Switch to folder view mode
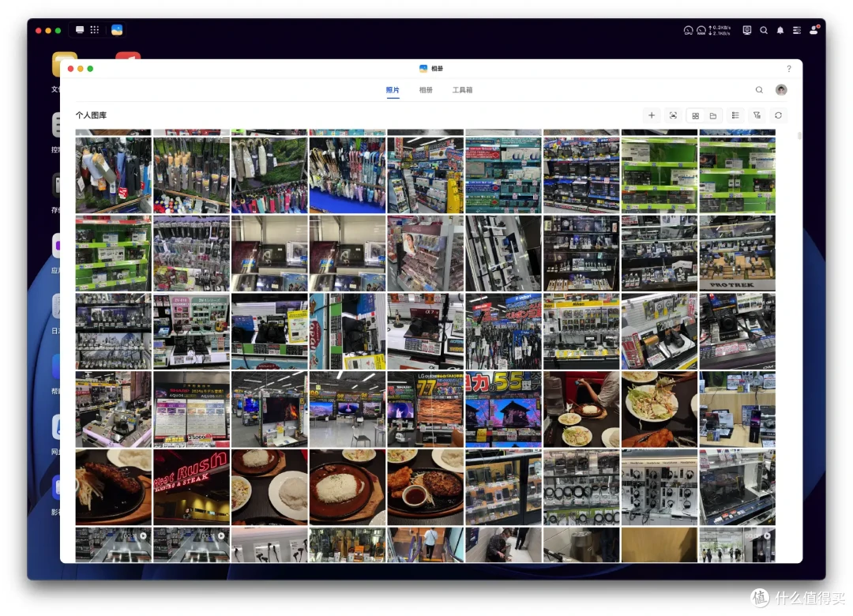 pyautogui.click(x=712, y=115)
